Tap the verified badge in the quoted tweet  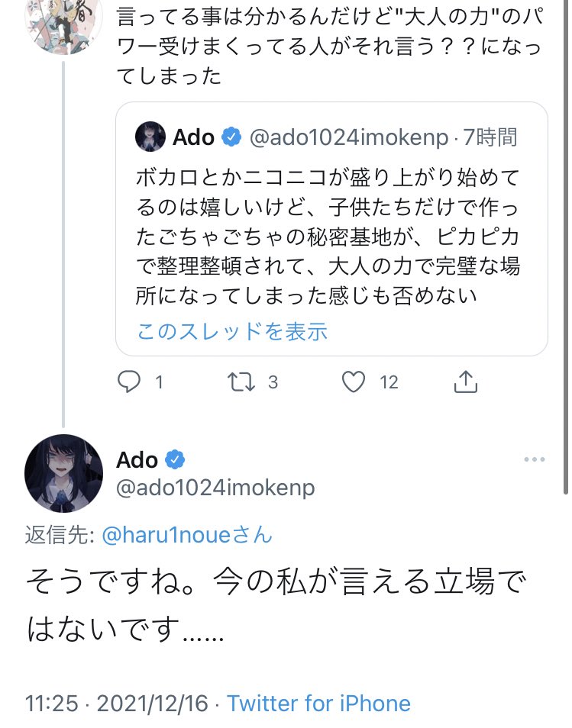click(231, 137)
